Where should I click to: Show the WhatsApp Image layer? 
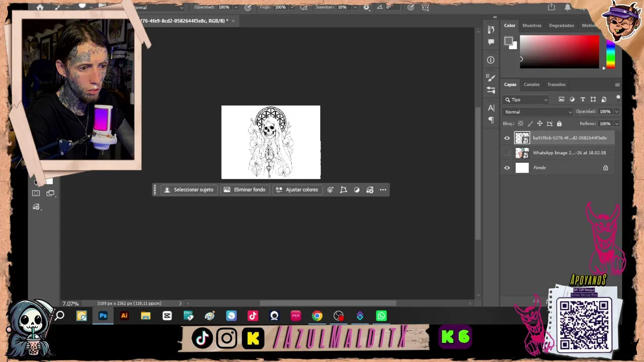[x=507, y=153]
